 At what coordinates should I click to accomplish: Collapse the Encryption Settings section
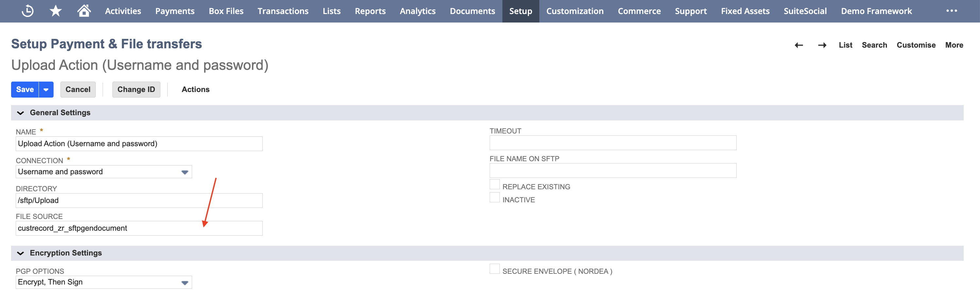click(x=21, y=253)
